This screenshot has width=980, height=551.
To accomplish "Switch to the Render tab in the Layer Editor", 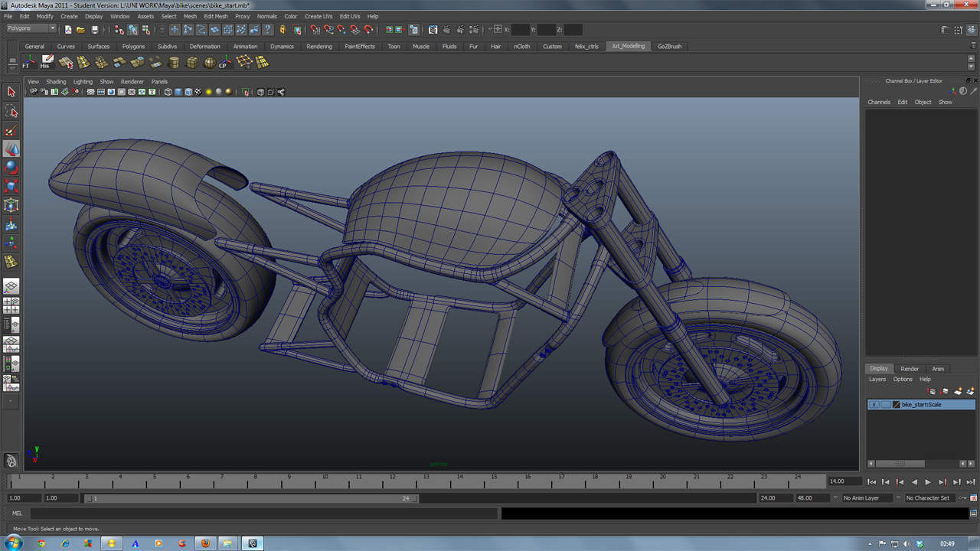I will [910, 369].
